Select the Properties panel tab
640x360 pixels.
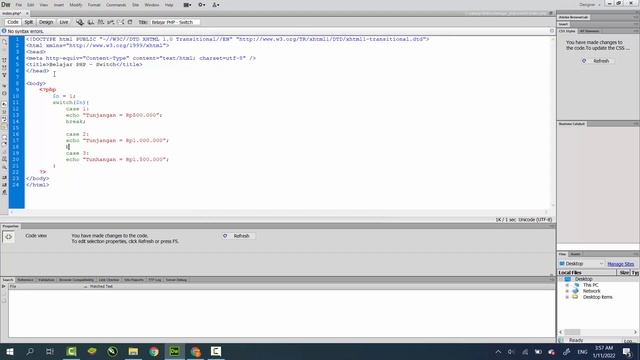tap(10, 226)
